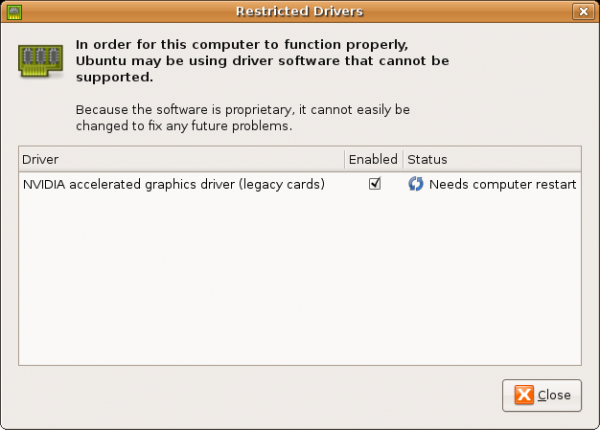Click the bold driver software warning heading

(x=262, y=61)
